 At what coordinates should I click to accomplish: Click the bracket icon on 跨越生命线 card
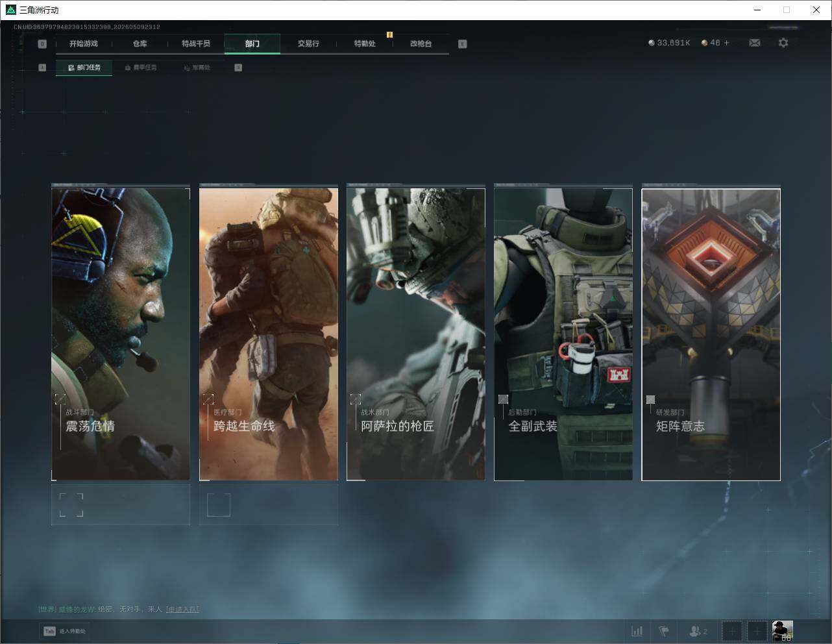coord(208,399)
